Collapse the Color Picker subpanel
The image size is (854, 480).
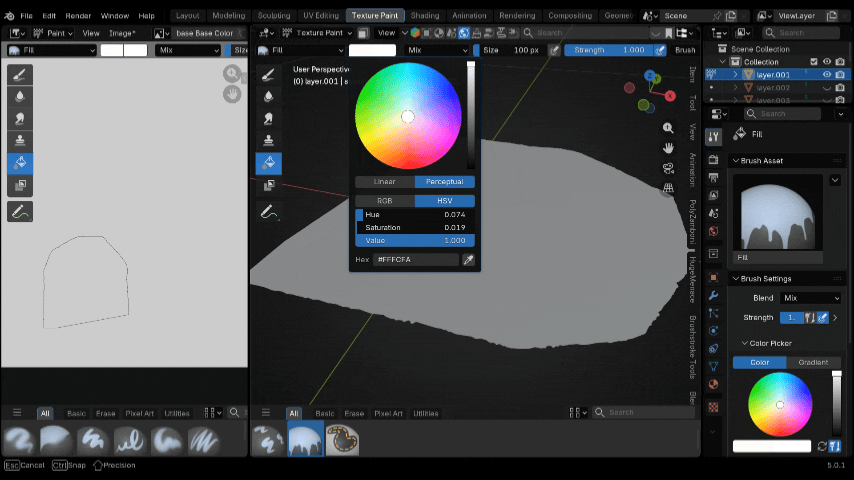click(745, 343)
